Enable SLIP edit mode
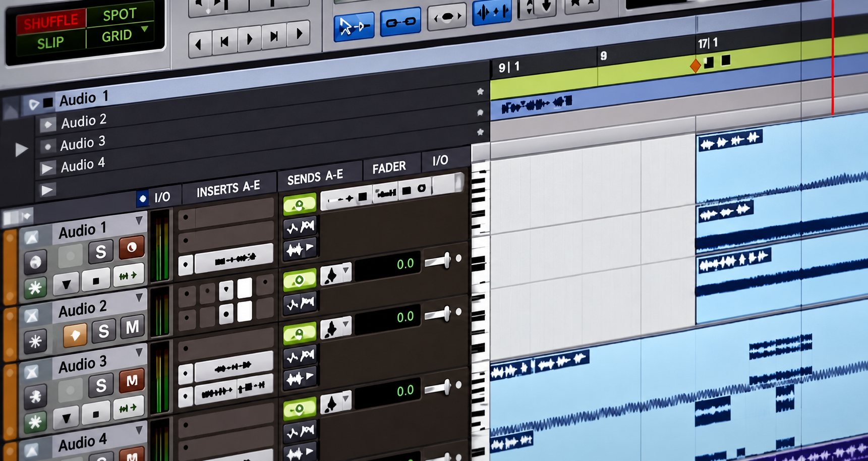The image size is (868, 461). pyautogui.click(x=50, y=43)
